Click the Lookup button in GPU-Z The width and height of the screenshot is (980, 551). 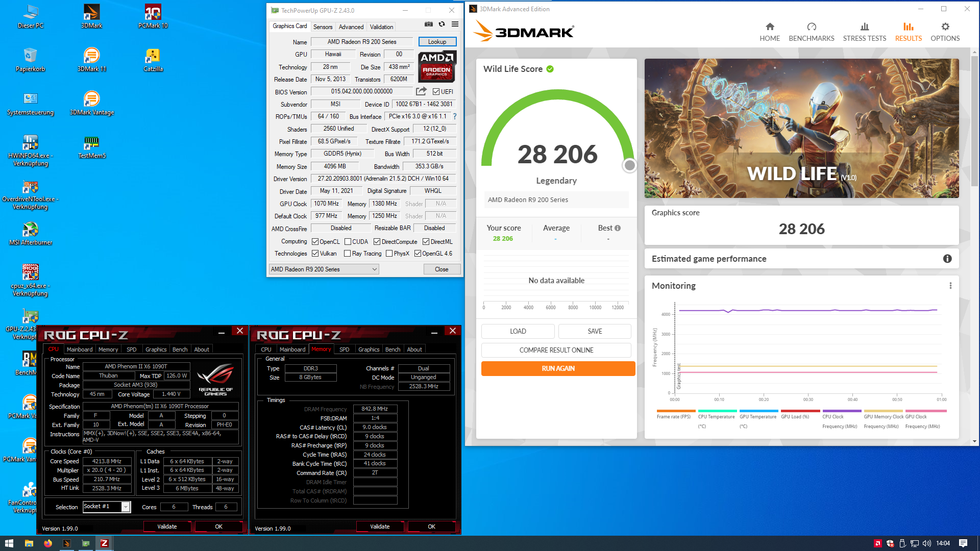tap(437, 42)
